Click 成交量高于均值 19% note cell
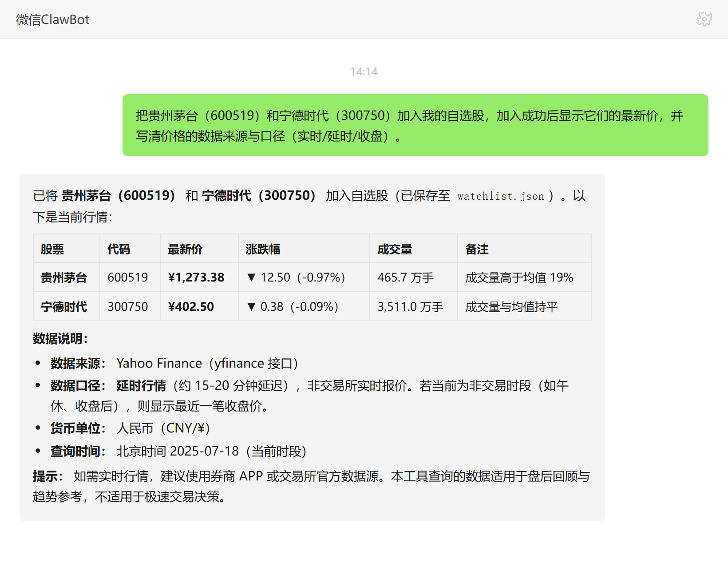 tap(525, 278)
